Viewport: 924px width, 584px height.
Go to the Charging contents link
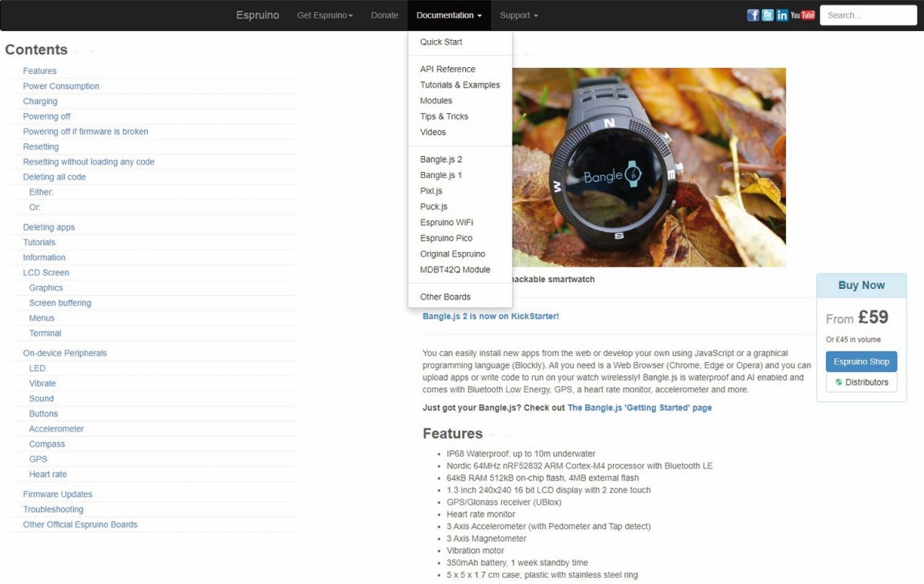click(40, 102)
